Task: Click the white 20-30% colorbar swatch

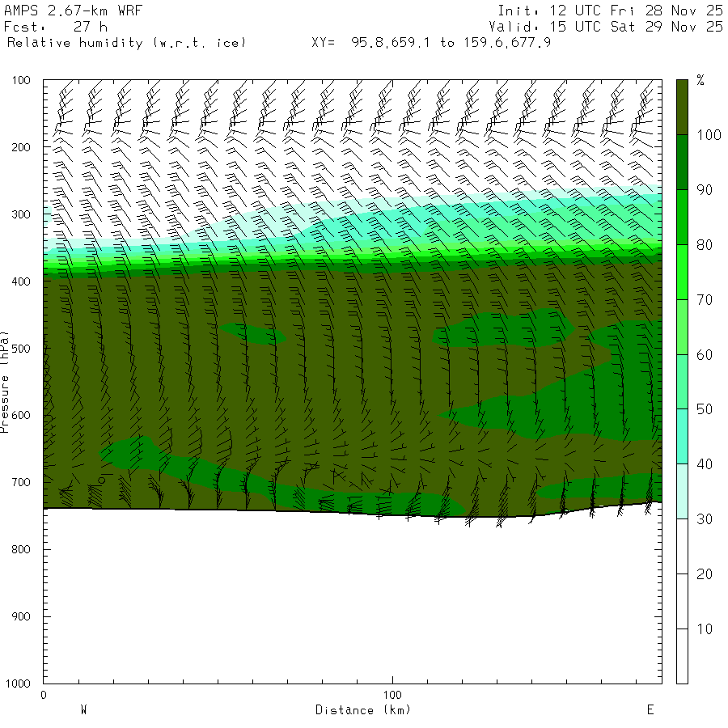Action: pyautogui.click(x=682, y=546)
